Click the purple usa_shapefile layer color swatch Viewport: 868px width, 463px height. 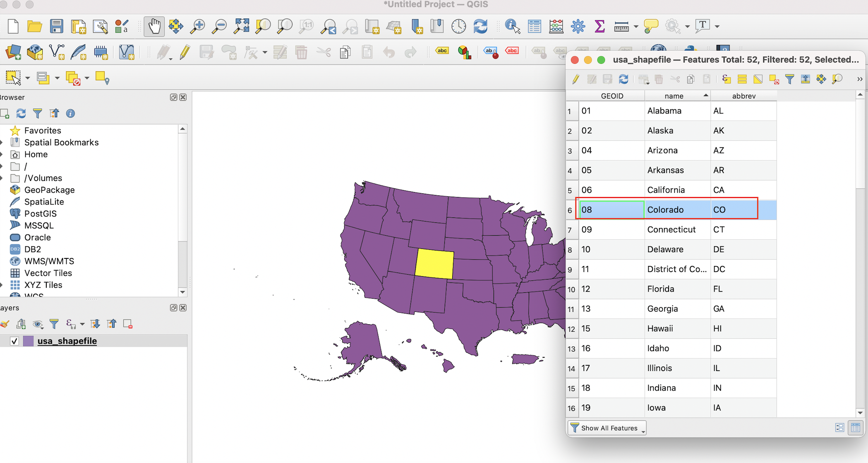coord(29,341)
